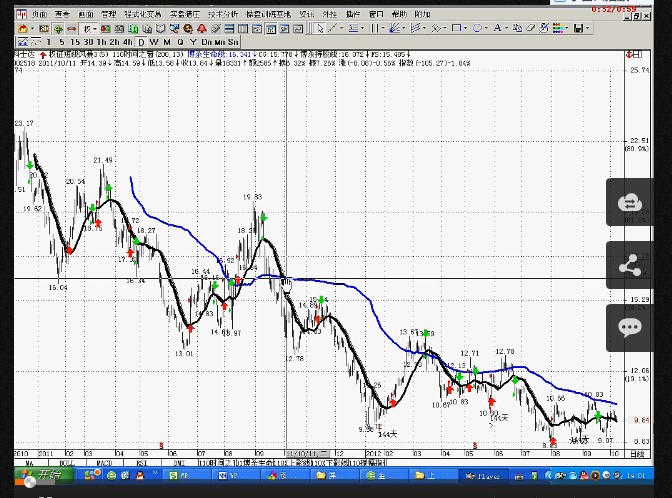Expand the ellipse tool dropdown
672x498 pixels.
click(486, 29)
